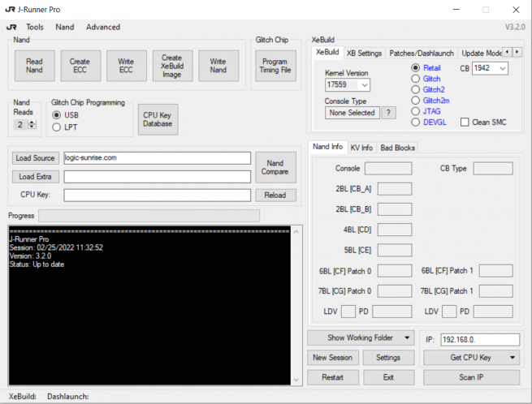Click Write ECC
Viewport: 532px width, 404px height.
127,66
